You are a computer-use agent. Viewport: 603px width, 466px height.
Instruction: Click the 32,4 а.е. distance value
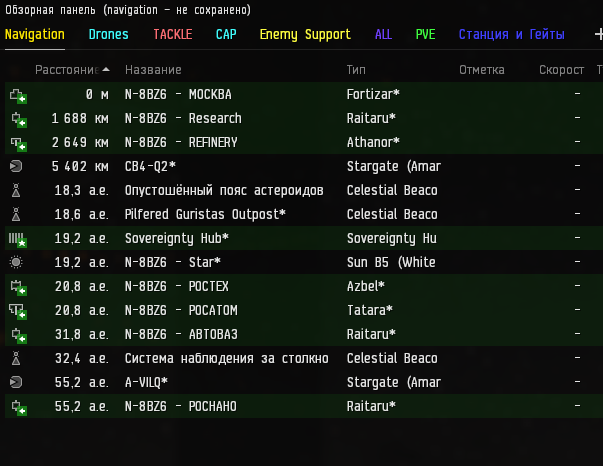pos(82,358)
